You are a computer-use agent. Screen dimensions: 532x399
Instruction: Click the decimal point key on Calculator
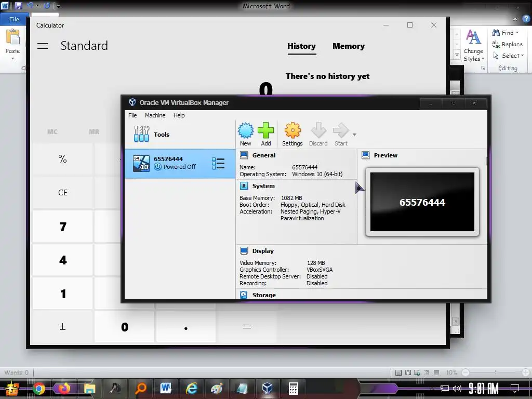coord(186,327)
